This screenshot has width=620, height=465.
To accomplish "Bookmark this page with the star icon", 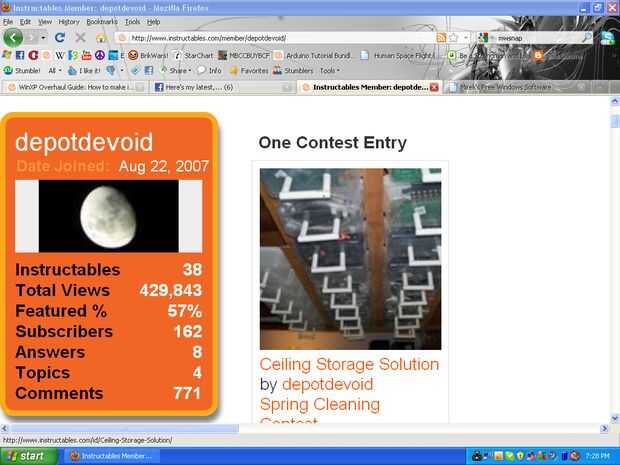I will [453, 38].
